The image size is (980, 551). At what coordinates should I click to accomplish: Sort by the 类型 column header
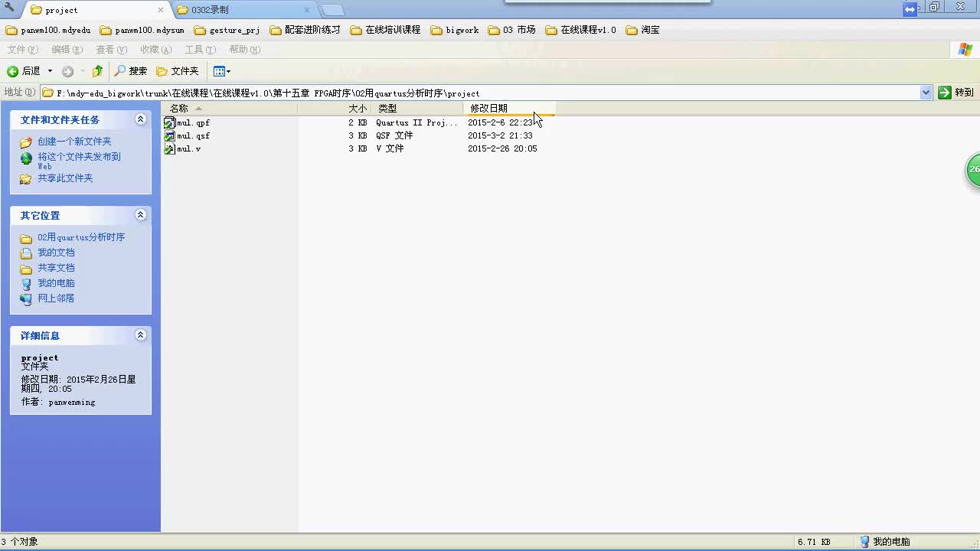coord(417,109)
